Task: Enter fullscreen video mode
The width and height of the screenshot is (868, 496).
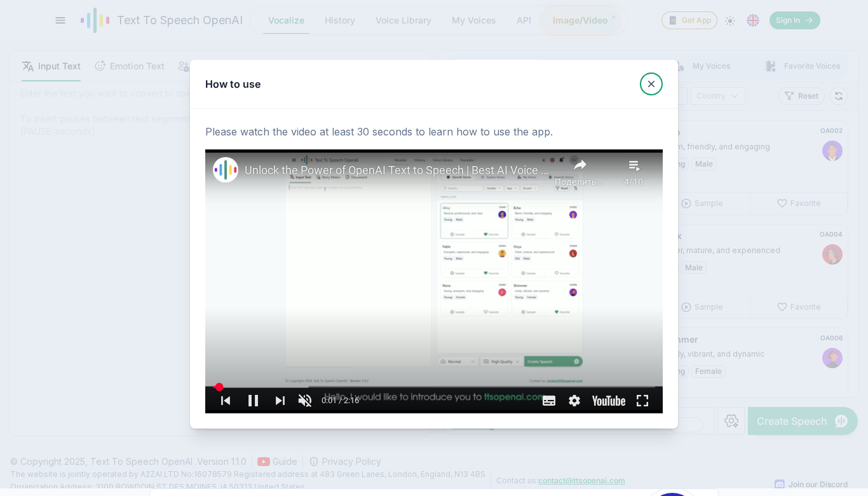Action: [x=642, y=401]
